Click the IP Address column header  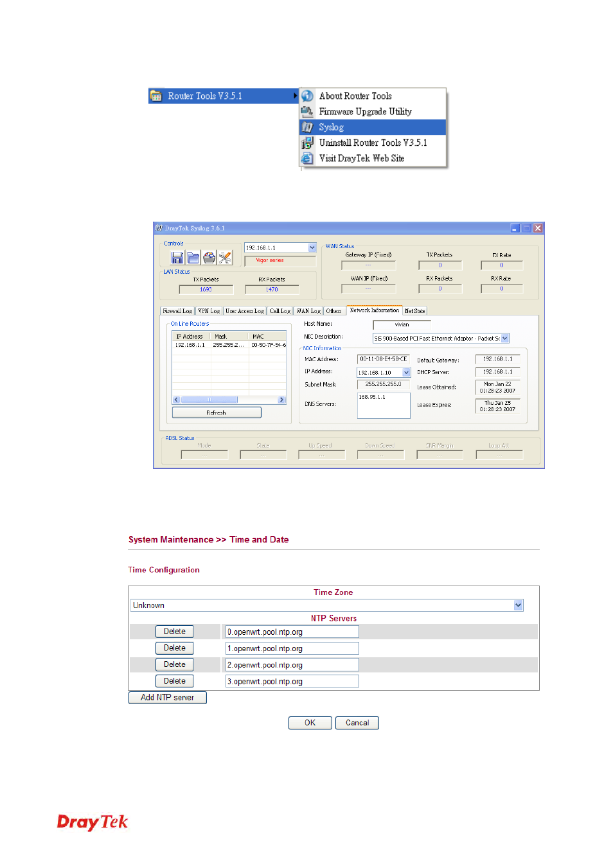point(191,337)
